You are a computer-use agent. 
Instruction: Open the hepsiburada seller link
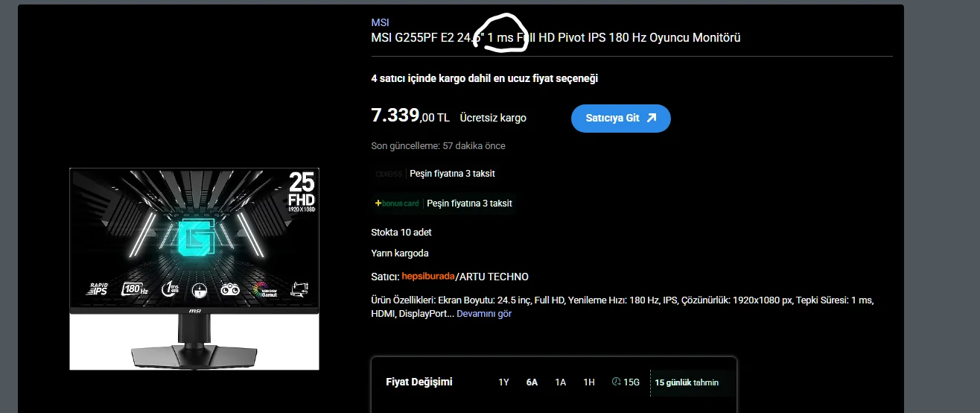[x=427, y=277]
